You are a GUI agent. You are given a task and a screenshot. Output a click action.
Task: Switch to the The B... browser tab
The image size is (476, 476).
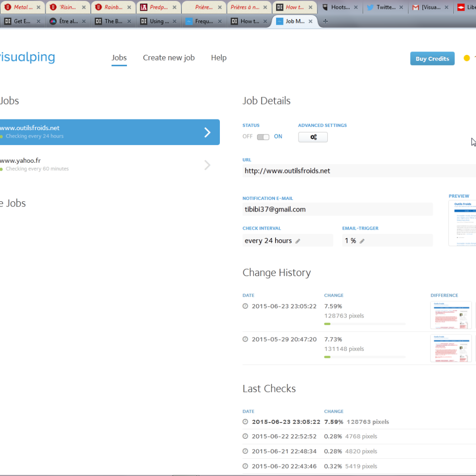point(113,21)
